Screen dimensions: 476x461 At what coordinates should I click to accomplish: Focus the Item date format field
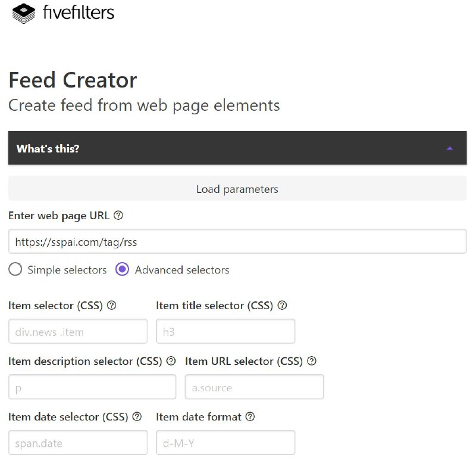[x=225, y=443]
